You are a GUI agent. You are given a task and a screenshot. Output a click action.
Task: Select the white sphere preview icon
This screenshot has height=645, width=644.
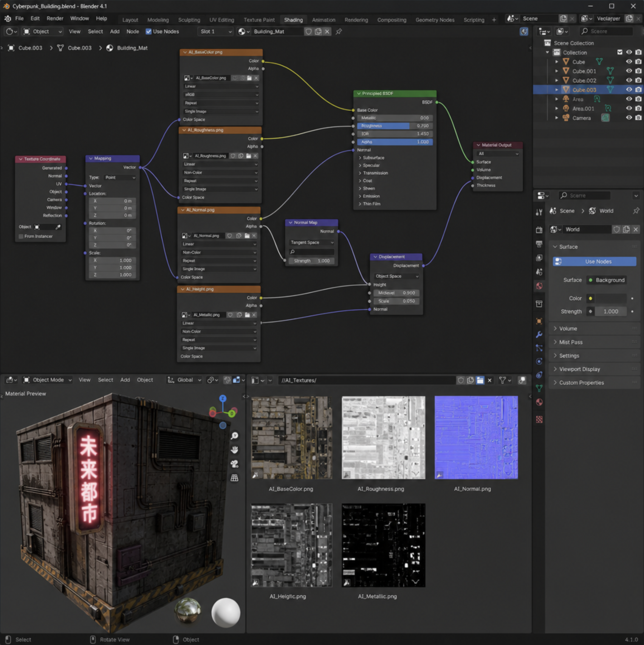(x=226, y=612)
